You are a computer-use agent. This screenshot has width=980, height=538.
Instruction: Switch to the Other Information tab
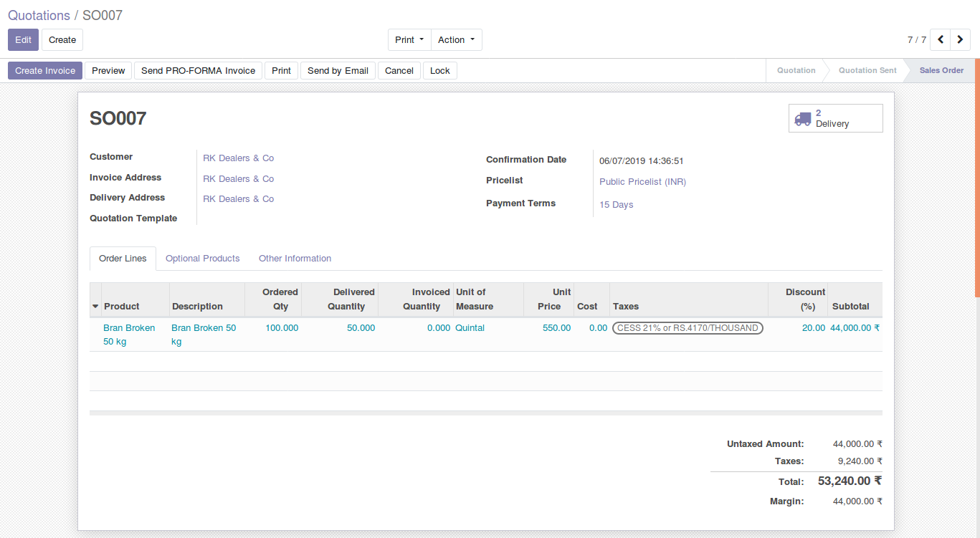tap(295, 259)
